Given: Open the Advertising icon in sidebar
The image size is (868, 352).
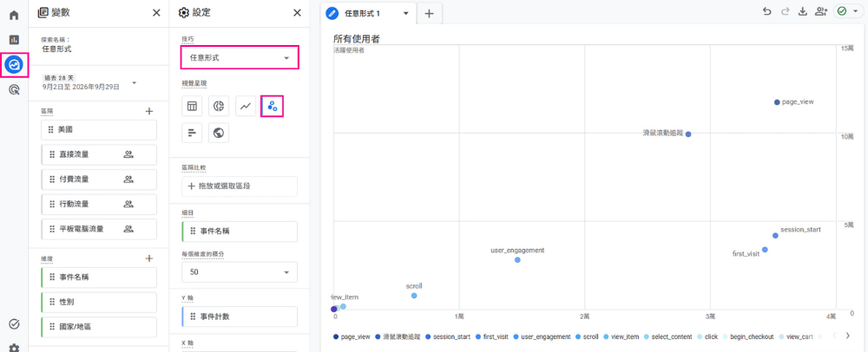Looking at the screenshot, I should tap(14, 89).
